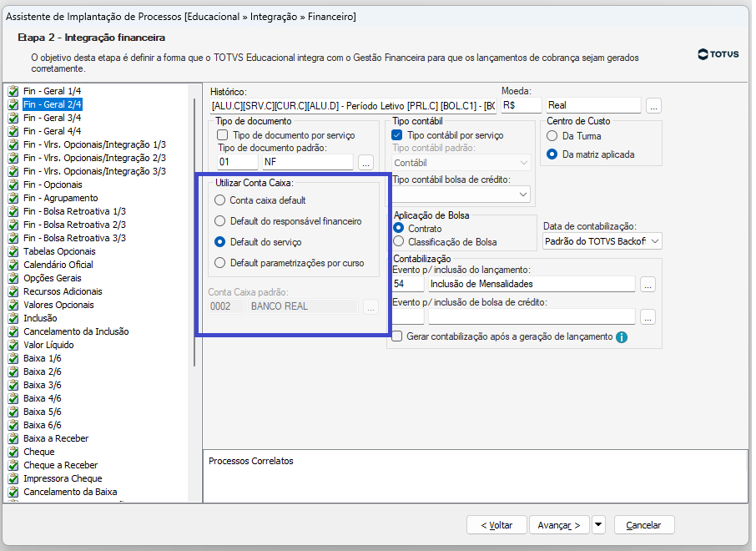Screen dimensions: 756x551
Task: Go to Fin - Geral 2/4 step
Action: pyautogui.click(x=53, y=104)
